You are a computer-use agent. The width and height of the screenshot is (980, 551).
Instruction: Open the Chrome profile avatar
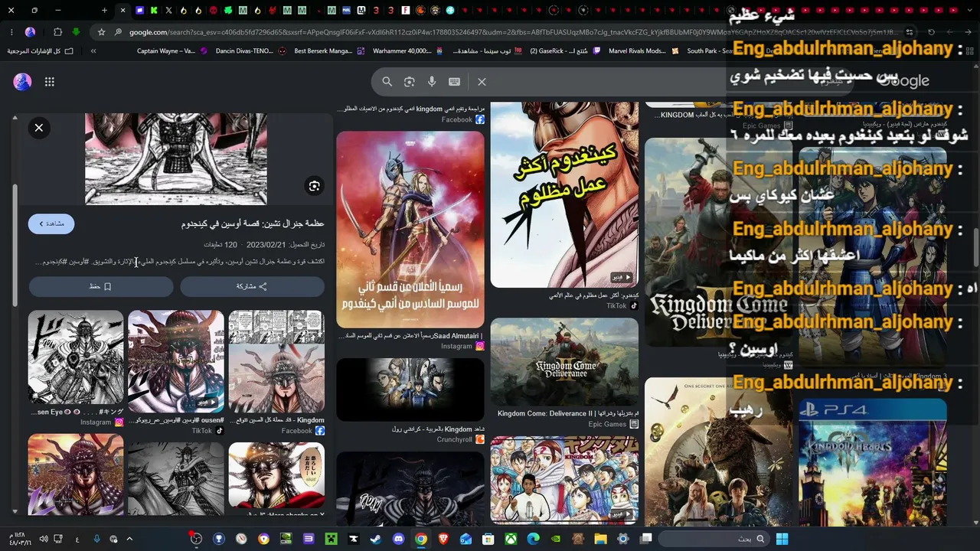30,32
